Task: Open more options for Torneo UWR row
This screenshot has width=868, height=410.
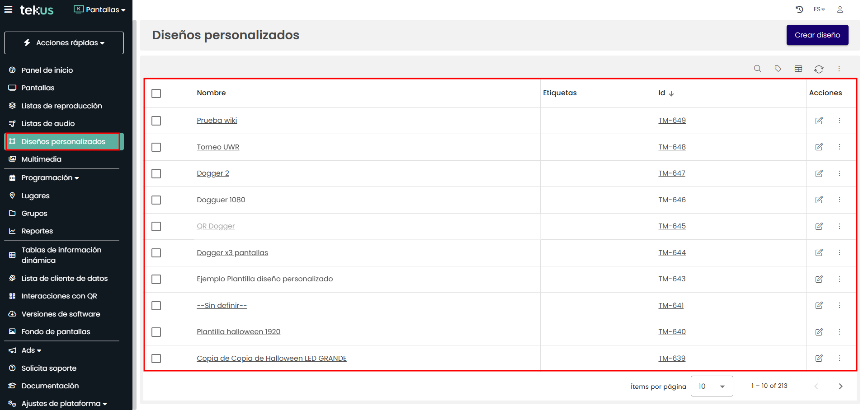Action: [x=840, y=147]
